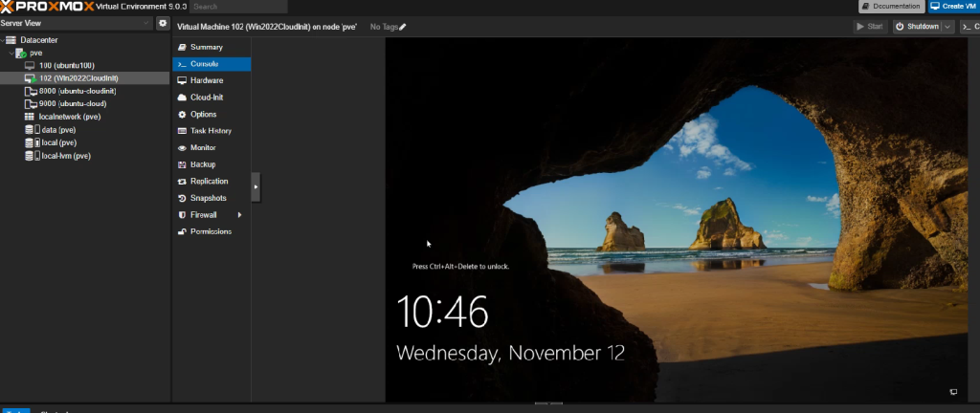This screenshot has height=413, width=980.
Task: Go to the Backup section
Action: [x=202, y=164]
